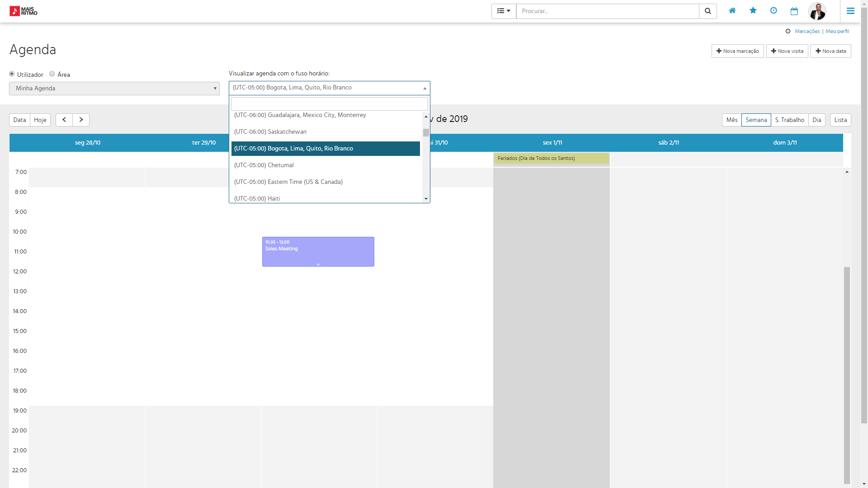Switch to Lista view
Screen dimensions: 868x488
coord(840,120)
